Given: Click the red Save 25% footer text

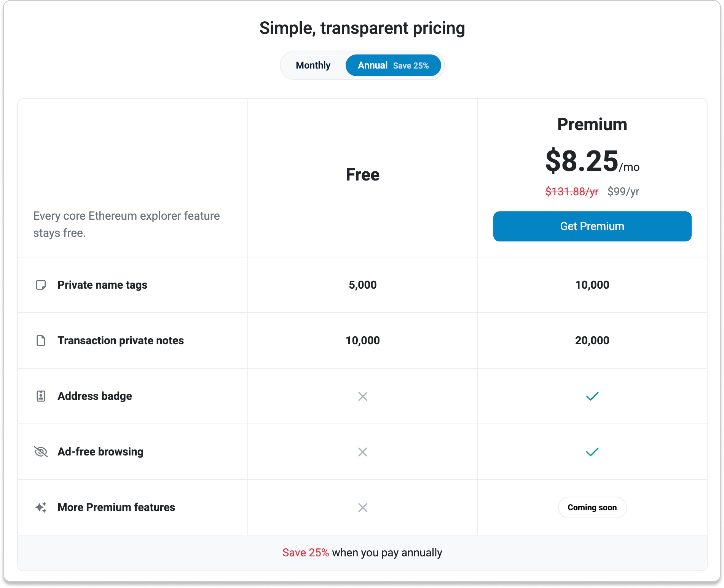Looking at the screenshot, I should tap(306, 553).
